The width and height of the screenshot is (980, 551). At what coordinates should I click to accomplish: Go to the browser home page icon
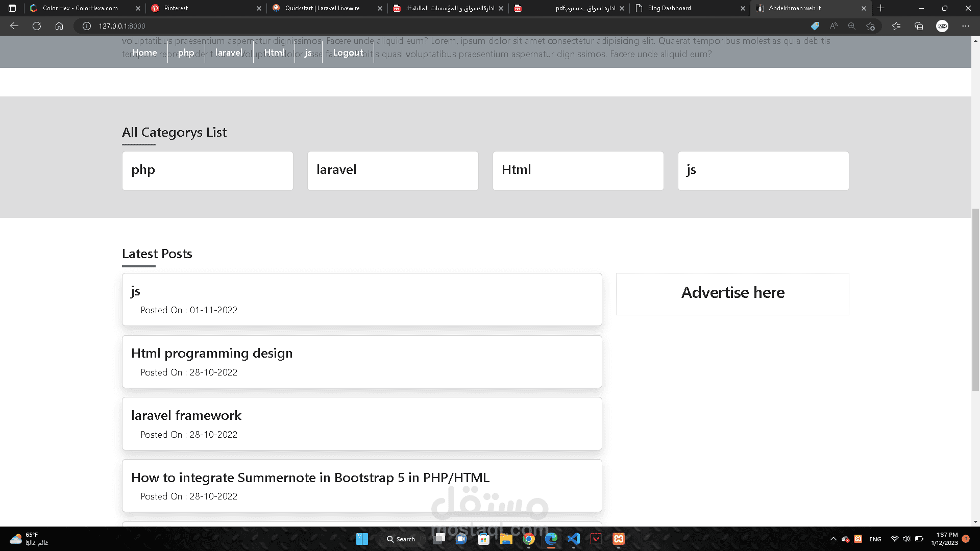(x=59, y=26)
